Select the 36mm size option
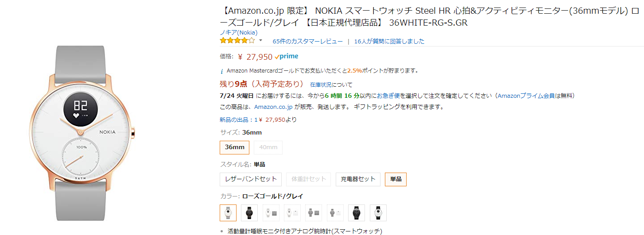Viewport: 644px width, 235px height. point(235,147)
